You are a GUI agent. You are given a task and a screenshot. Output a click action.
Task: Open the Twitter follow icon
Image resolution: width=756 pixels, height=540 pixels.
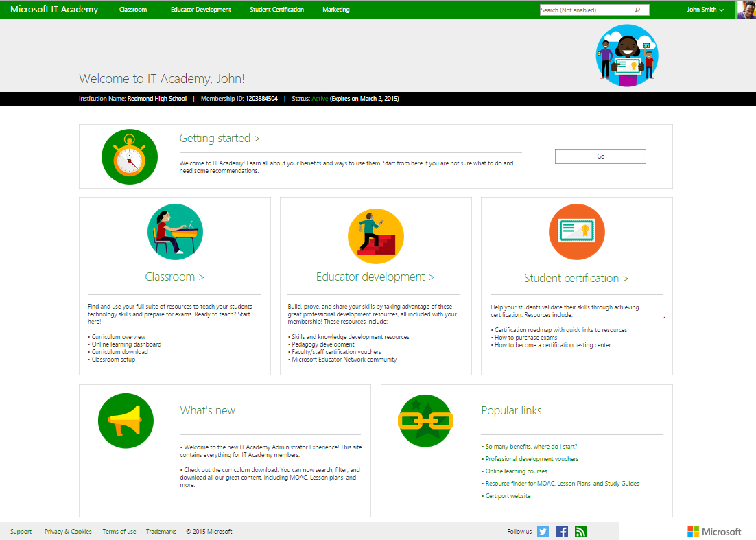(x=543, y=531)
